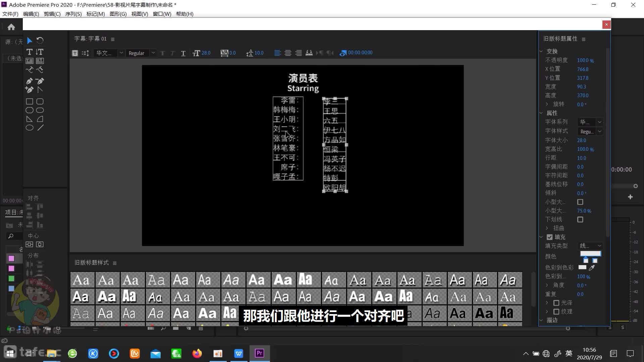Select the horizontal Type tool
The image size is (644, 362).
30,52
